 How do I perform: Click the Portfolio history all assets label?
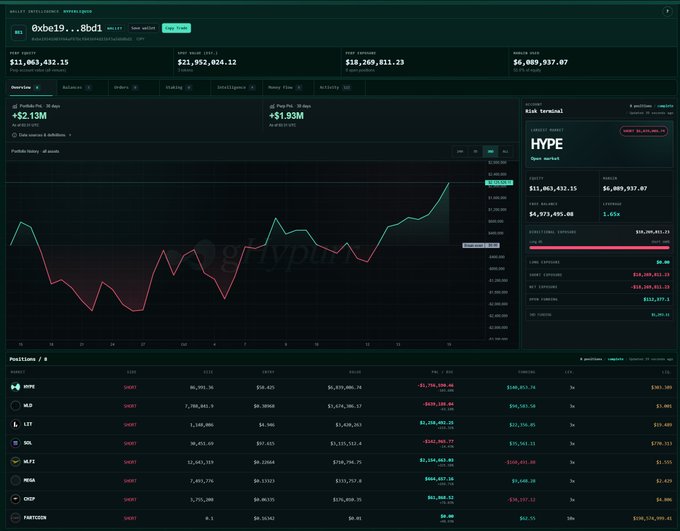tap(35, 151)
